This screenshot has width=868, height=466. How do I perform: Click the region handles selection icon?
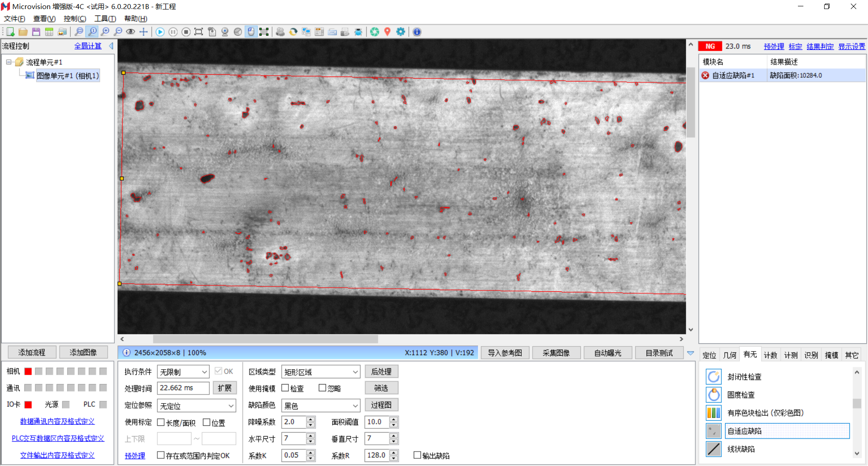click(264, 32)
